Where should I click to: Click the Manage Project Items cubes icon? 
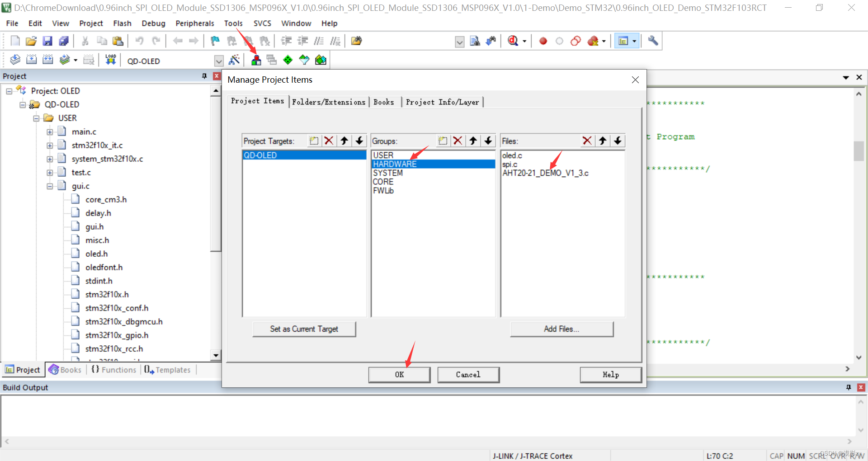[x=256, y=60]
